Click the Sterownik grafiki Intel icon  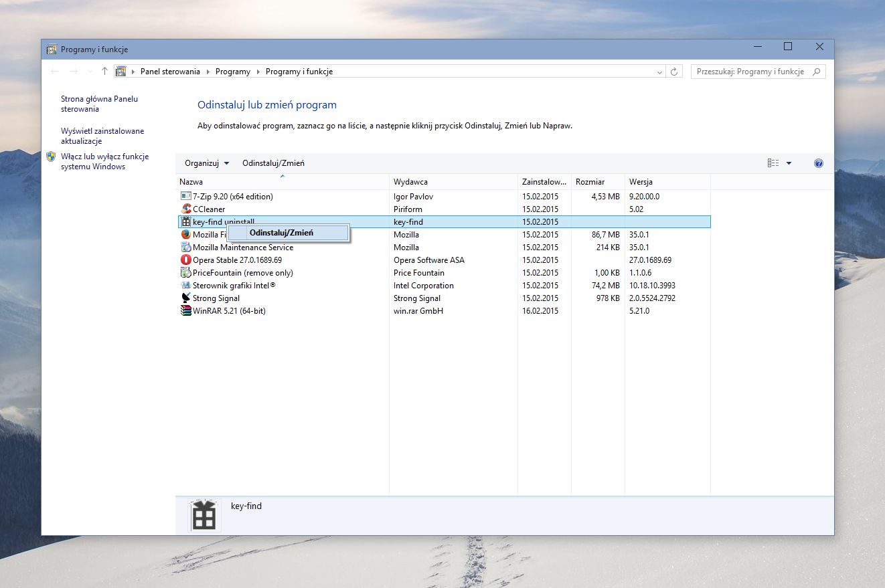pos(186,286)
